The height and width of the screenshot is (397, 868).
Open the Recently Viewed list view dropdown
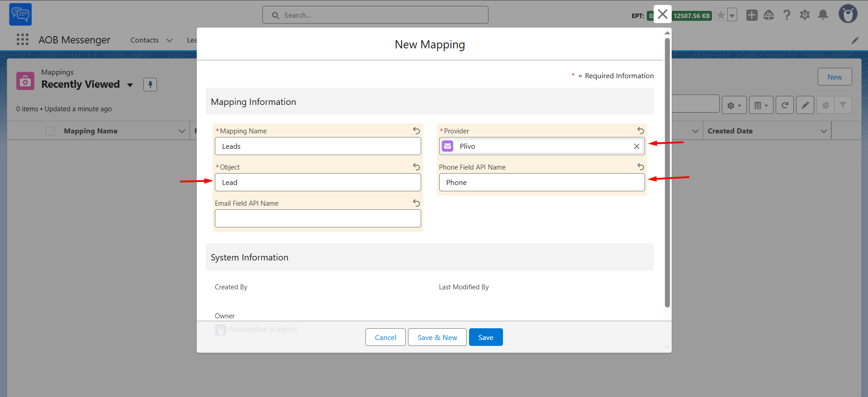(130, 85)
